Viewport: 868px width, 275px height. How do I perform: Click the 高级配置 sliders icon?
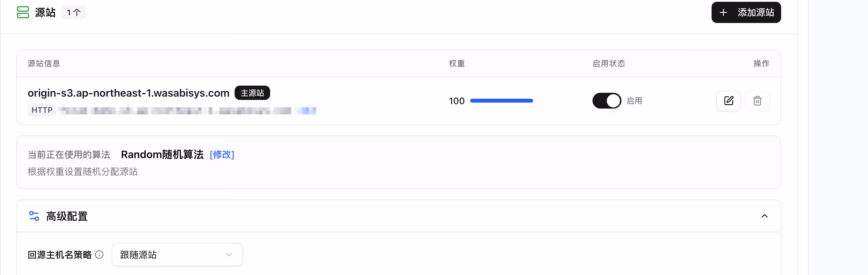[34, 216]
